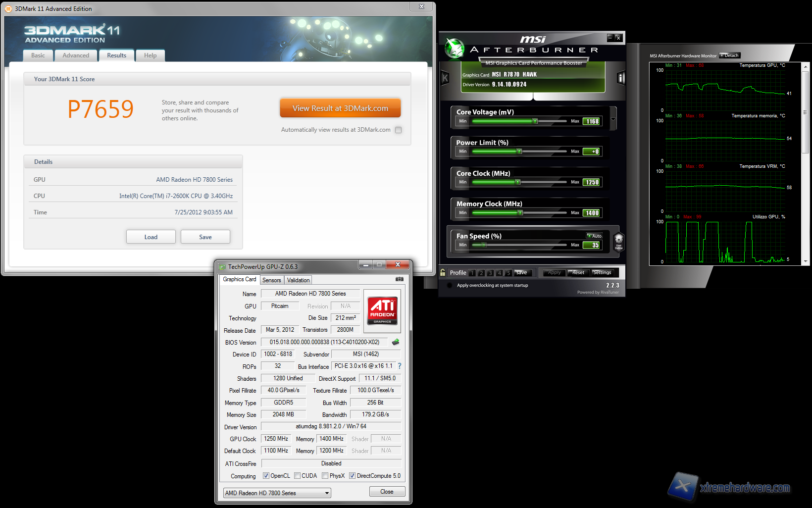
Task: Click the BIOS save chip icon
Action: 396,342
